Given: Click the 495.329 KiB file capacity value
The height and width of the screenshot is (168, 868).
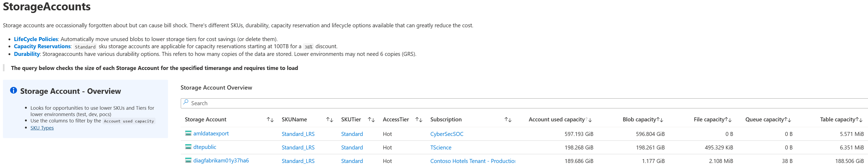Looking at the screenshot, I should pos(719,147).
